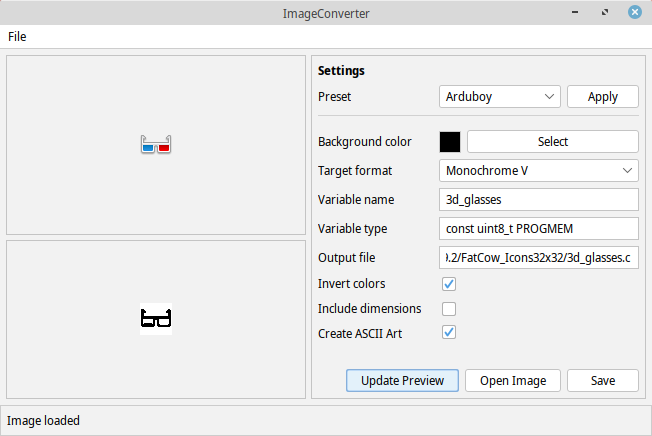This screenshot has height=436, width=652.
Task: Click the Settings heading text
Action: click(341, 71)
